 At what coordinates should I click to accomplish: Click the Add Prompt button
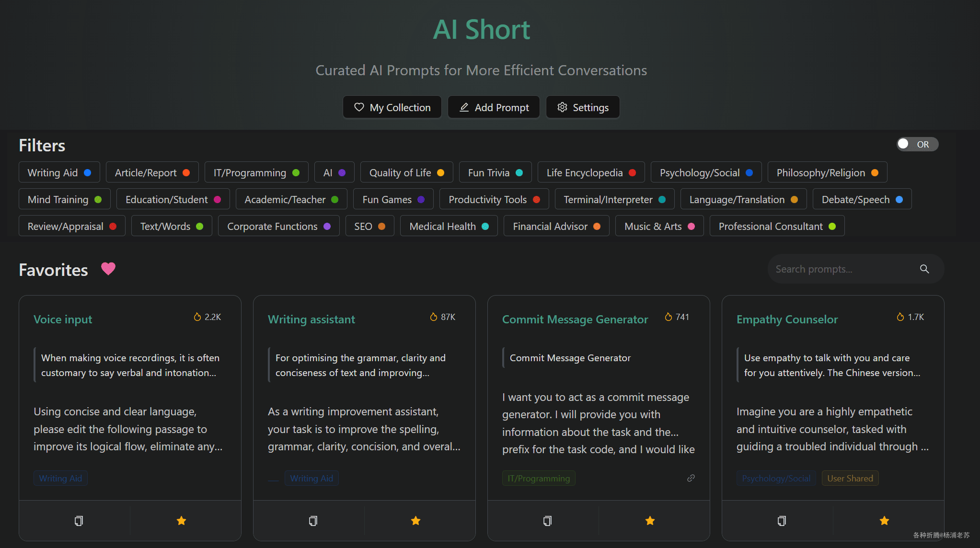tap(494, 107)
